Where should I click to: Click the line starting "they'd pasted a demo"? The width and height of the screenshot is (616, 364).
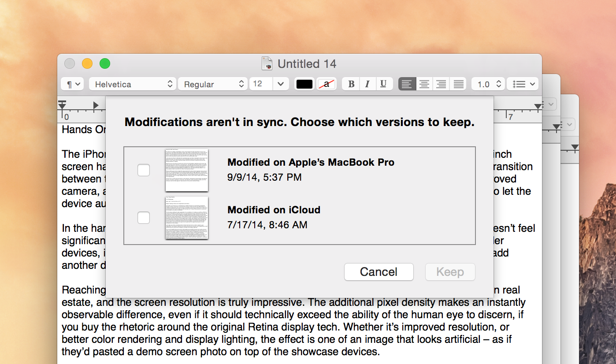[x=220, y=352]
